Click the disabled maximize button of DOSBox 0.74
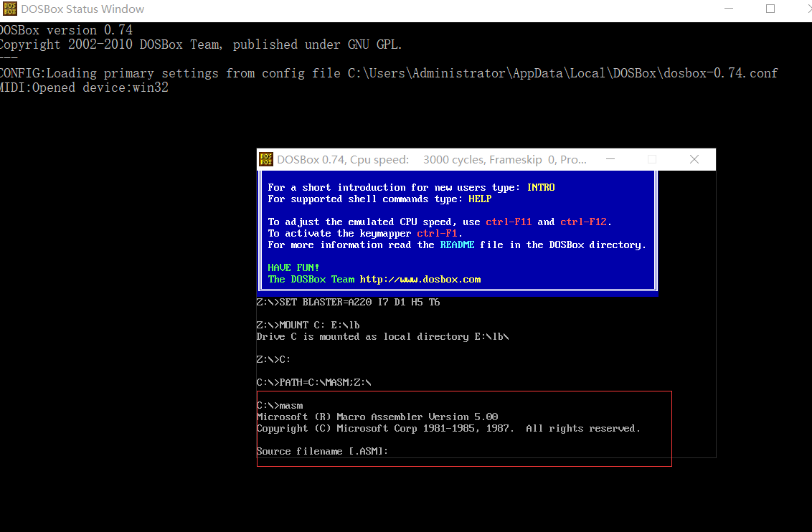The height and width of the screenshot is (532, 812). pos(653,159)
